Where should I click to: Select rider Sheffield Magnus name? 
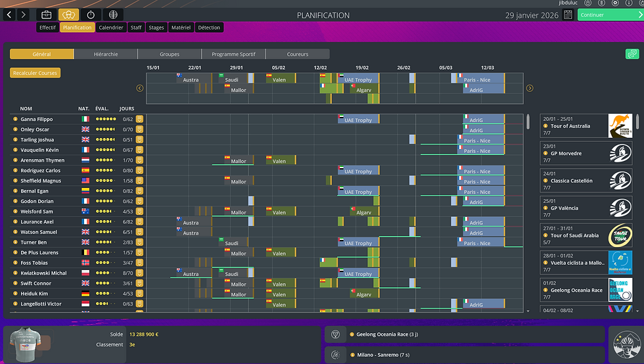(x=41, y=181)
